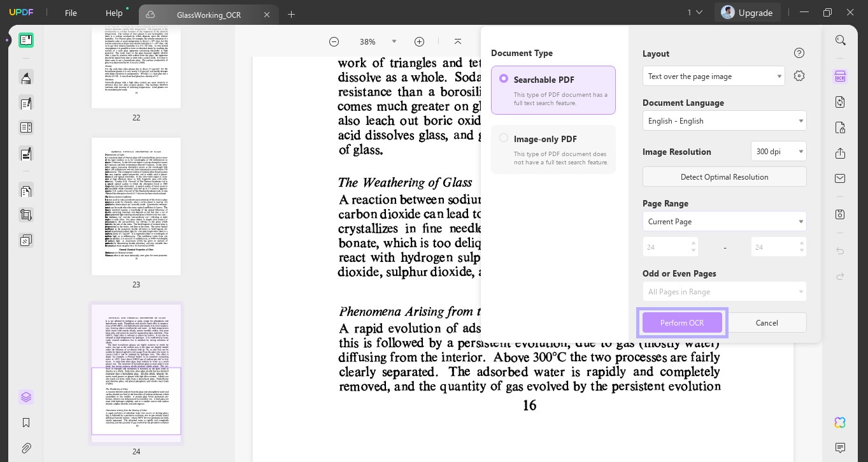
Task: Select the highlighter annotation tool
Action: (26, 78)
